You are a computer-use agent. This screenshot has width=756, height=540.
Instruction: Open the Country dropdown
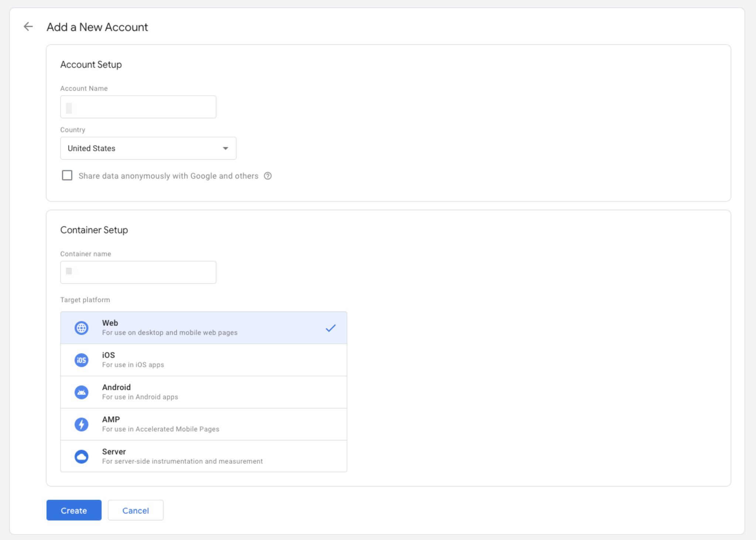point(148,148)
